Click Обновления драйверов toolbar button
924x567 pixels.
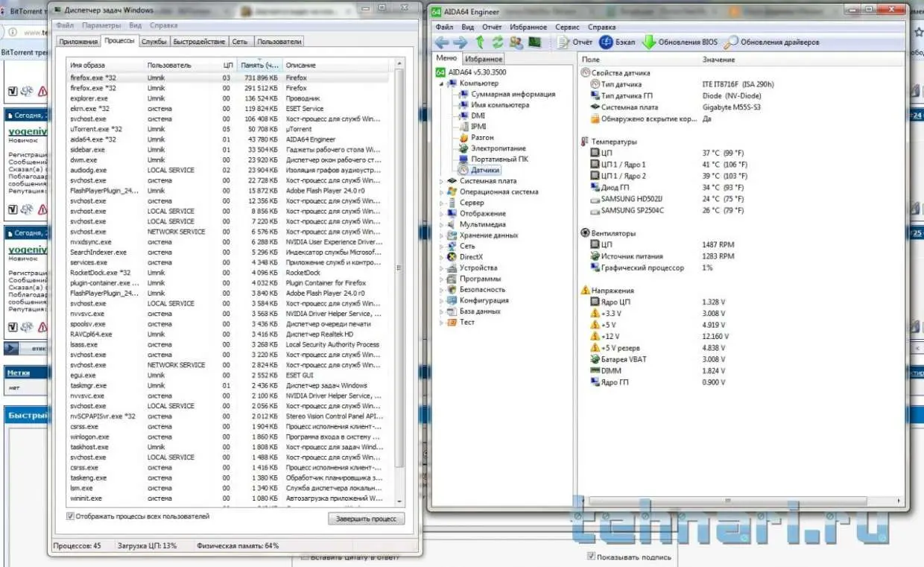pyautogui.click(x=772, y=42)
